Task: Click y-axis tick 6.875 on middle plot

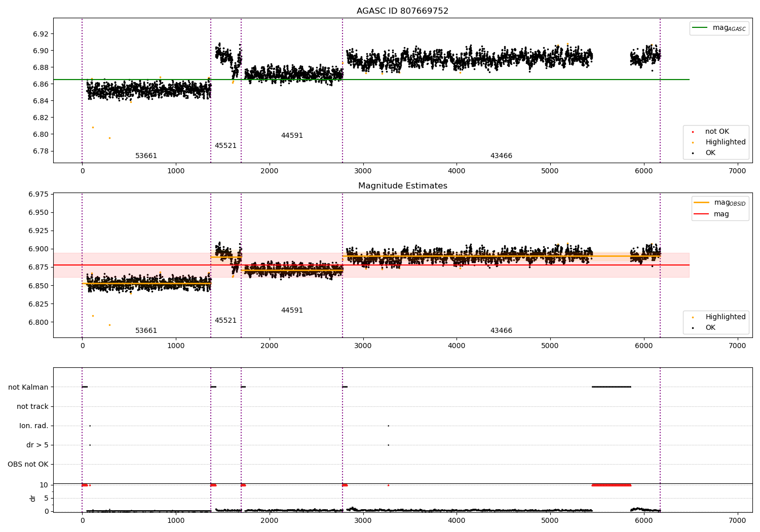Action: point(39,267)
